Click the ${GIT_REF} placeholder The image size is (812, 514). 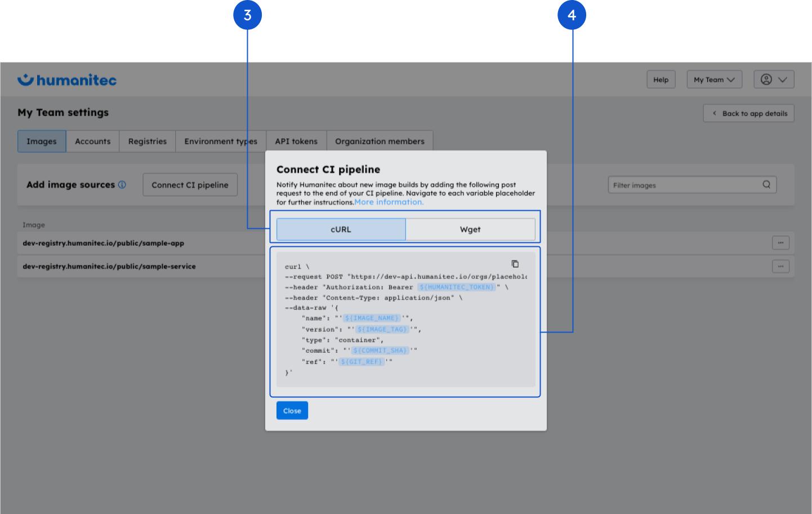point(361,362)
